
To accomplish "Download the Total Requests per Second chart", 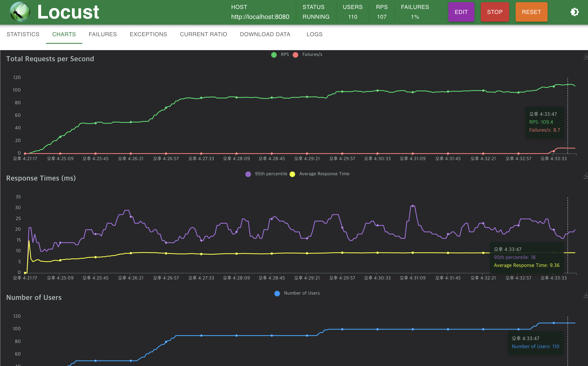I will [x=586, y=56].
